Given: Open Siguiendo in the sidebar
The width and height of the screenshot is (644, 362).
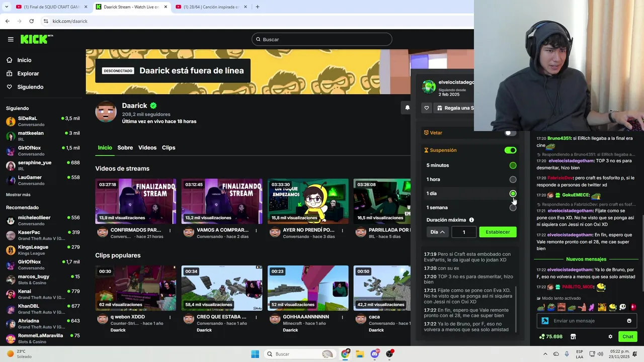Looking at the screenshot, I should (x=30, y=87).
